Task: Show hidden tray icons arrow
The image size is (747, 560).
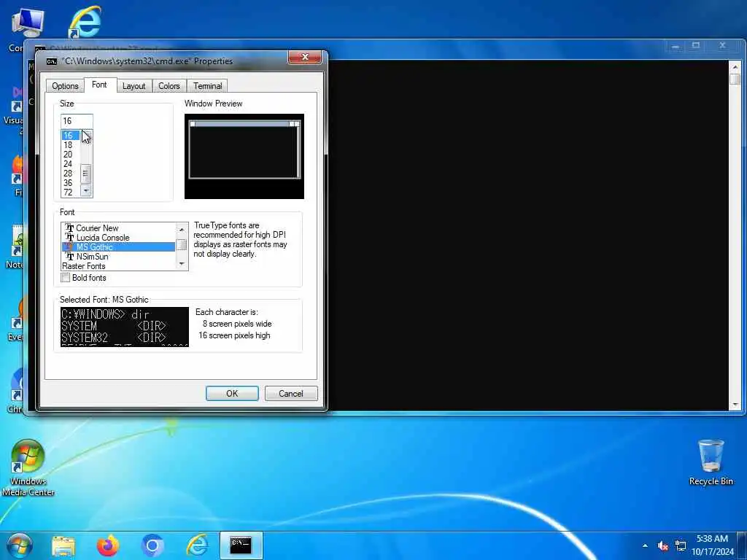Action: point(645,545)
